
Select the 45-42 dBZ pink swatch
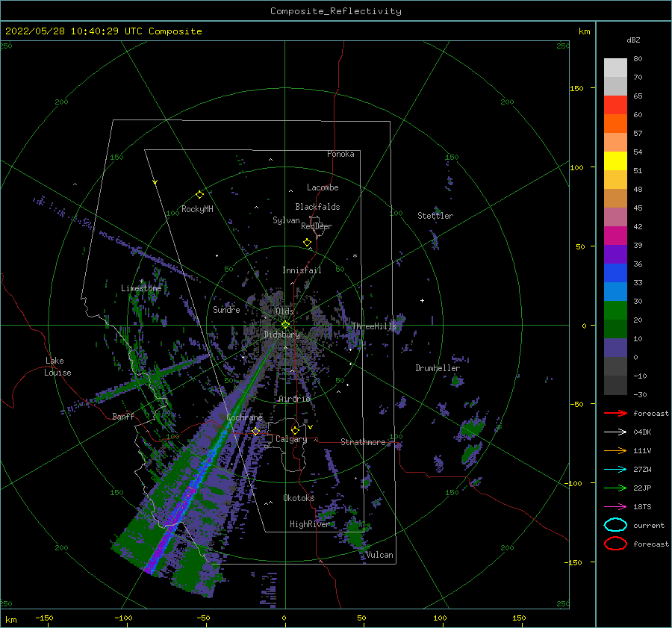(615, 217)
